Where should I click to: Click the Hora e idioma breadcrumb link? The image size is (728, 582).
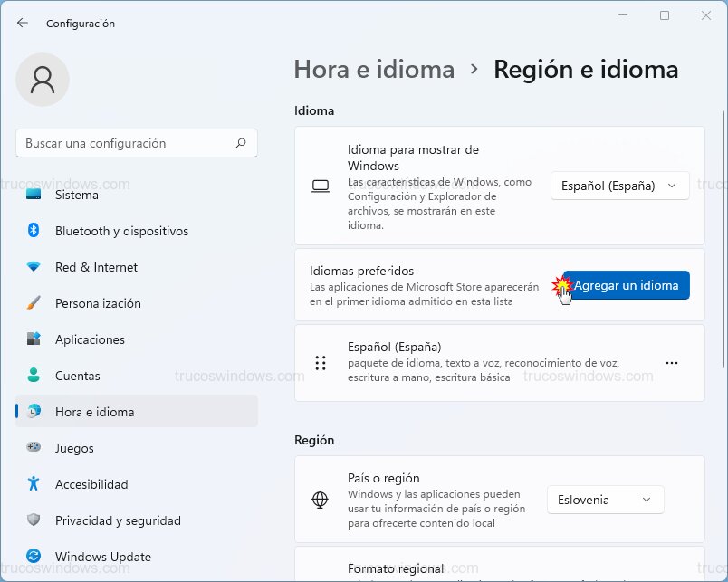(374, 70)
